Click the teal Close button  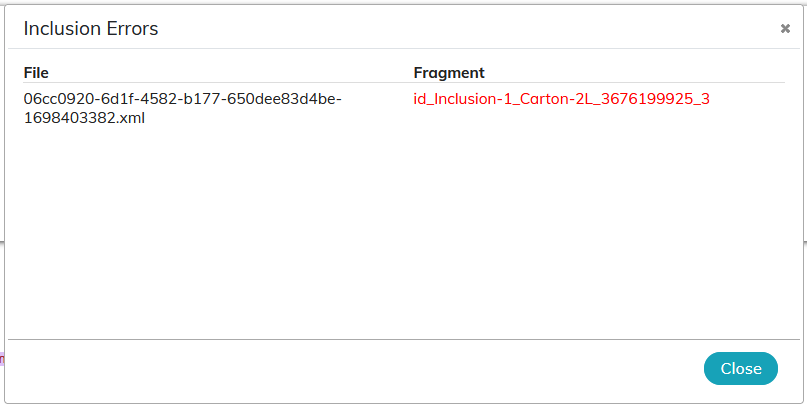click(741, 368)
